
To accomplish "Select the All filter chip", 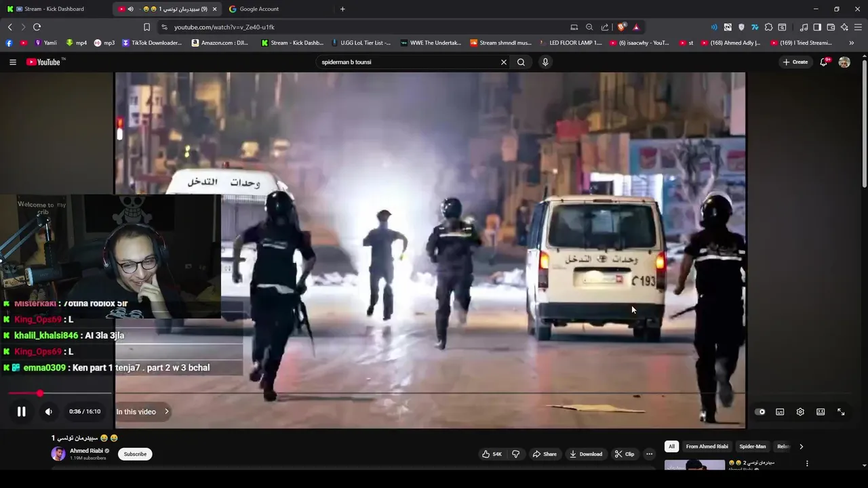I will click(671, 447).
